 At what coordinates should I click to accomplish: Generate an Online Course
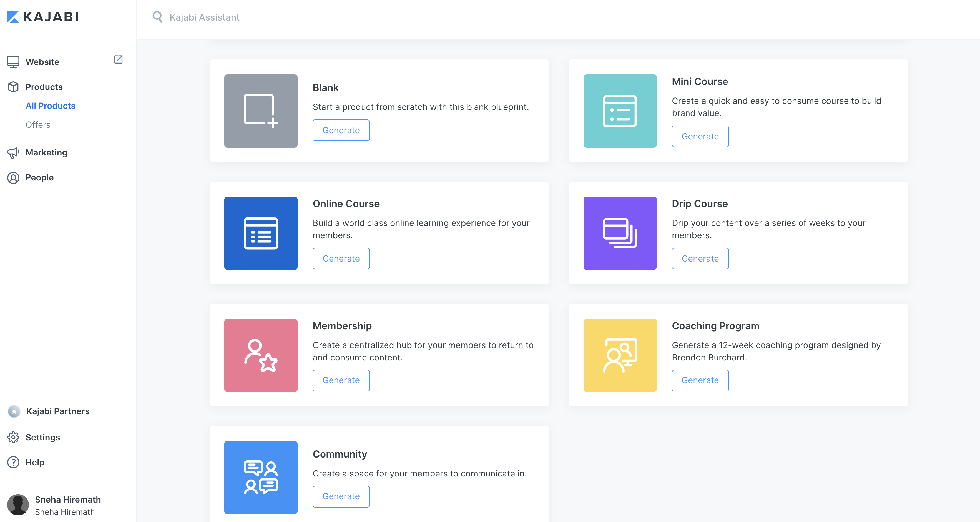341,258
